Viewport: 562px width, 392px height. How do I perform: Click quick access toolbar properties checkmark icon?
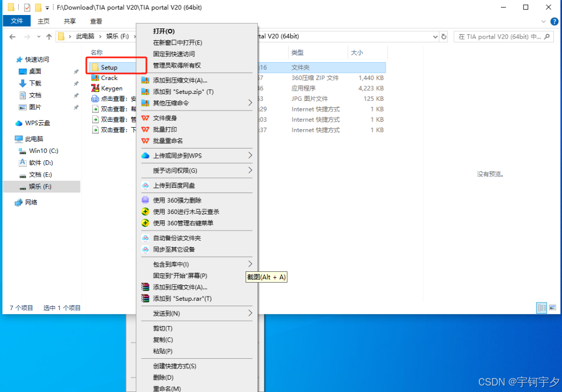[27, 7]
